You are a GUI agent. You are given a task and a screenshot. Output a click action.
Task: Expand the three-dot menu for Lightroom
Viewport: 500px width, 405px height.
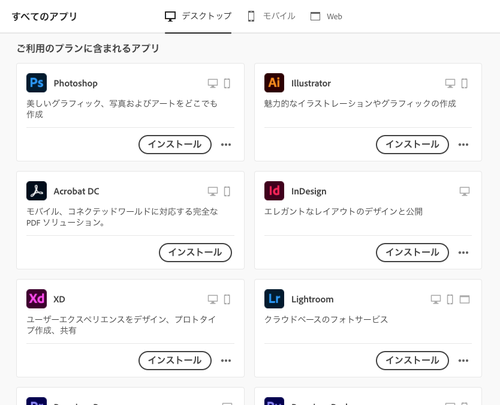(x=463, y=360)
